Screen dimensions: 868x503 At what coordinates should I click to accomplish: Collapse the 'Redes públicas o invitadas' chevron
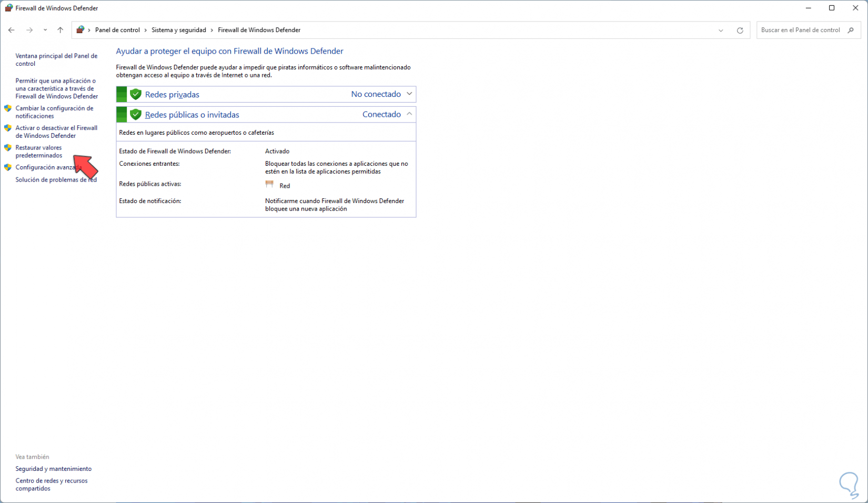409,114
